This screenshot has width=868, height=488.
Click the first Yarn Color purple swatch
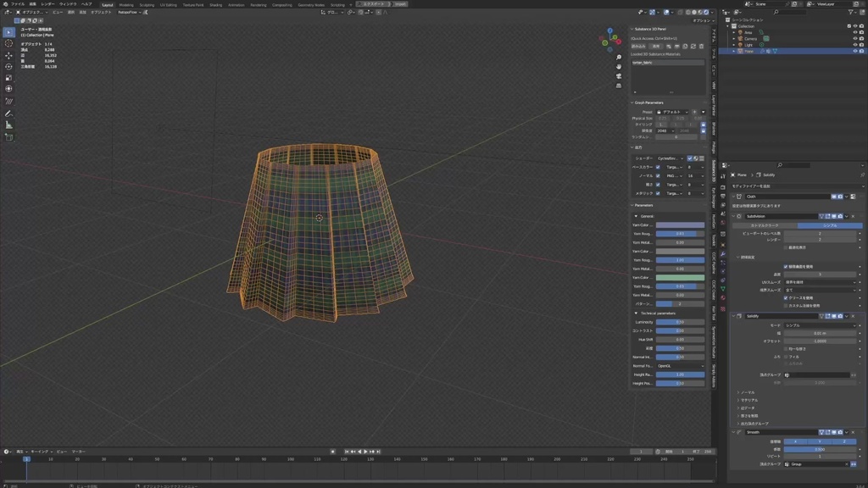point(681,225)
